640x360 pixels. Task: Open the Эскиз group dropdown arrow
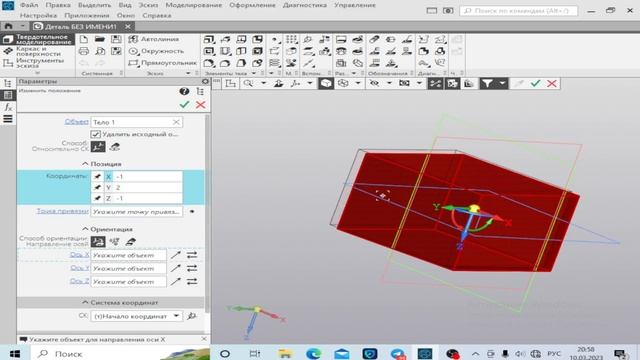pyautogui.click(x=188, y=73)
